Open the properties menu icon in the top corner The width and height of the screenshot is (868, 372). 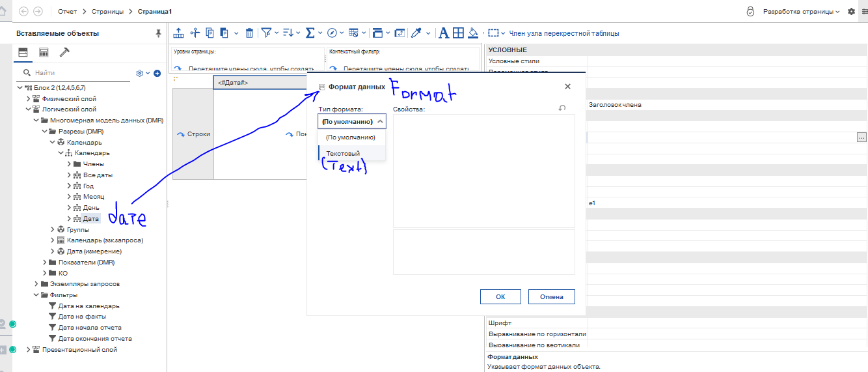(x=864, y=12)
